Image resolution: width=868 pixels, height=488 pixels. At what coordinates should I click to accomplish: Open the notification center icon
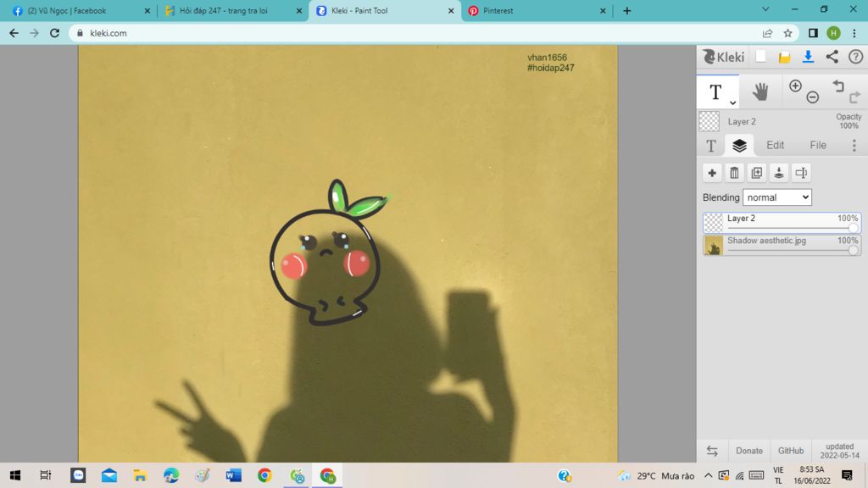tap(847, 475)
